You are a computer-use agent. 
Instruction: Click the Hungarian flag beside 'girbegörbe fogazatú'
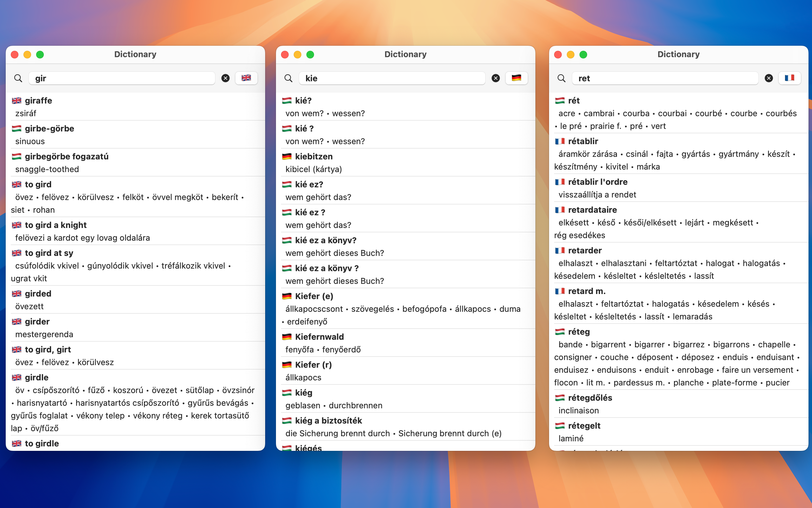point(16,156)
